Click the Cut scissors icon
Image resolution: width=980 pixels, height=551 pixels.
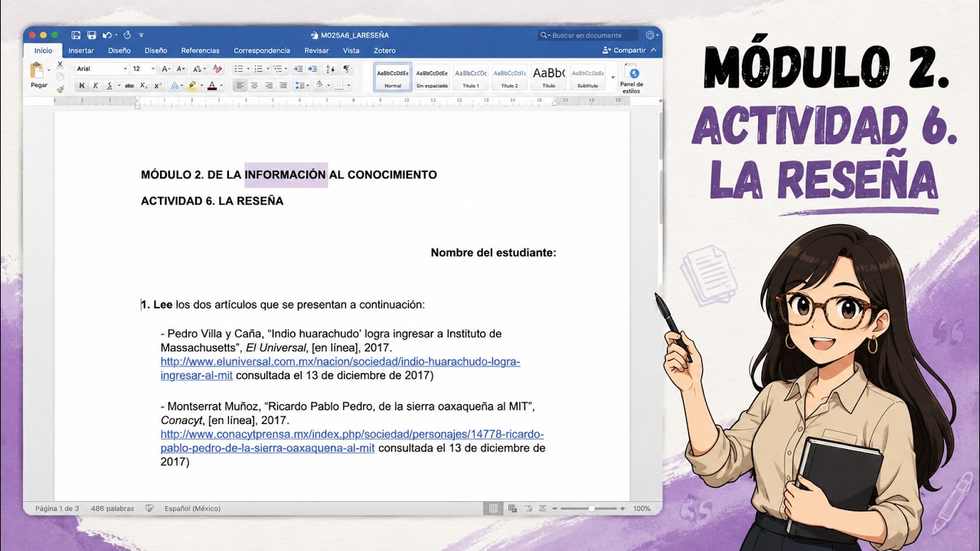pos(60,65)
